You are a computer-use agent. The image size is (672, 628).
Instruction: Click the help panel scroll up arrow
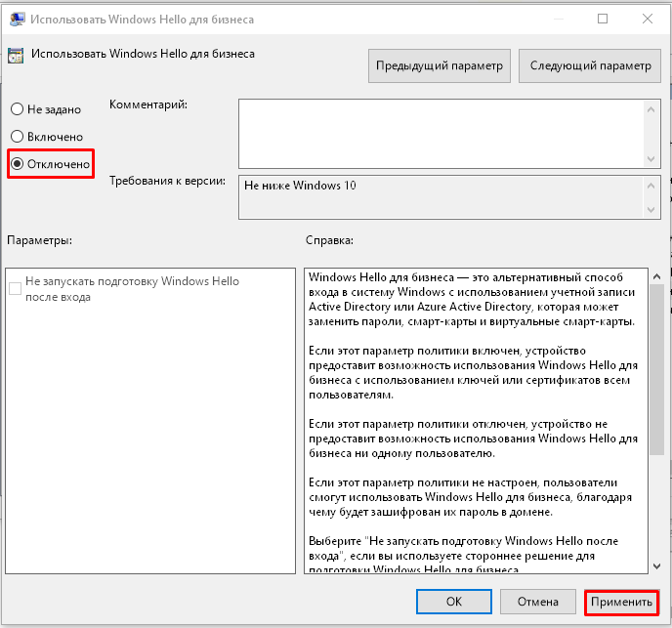coord(656,277)
